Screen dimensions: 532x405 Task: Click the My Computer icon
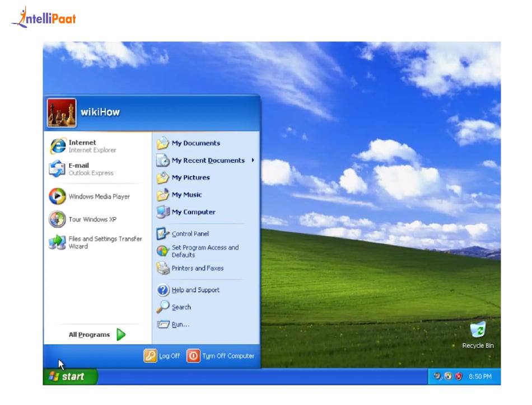point(163,212)
